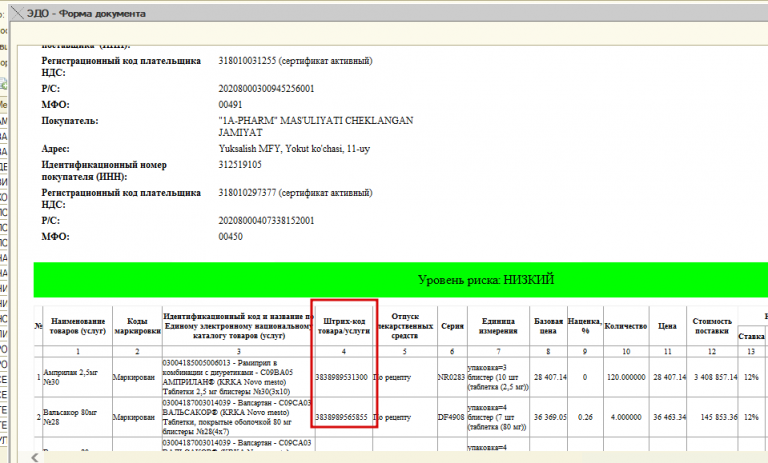Image resolution: width=768 pixels, height=463 pixels.
Task: Click Маркирован in the Амприлан row
Action: click(137, 377)
